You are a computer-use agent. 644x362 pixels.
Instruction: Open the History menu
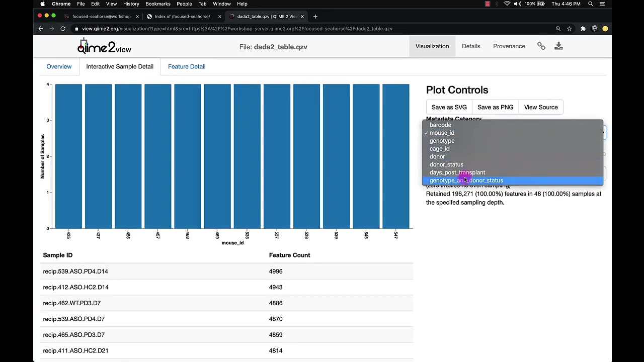coord(131,4)
